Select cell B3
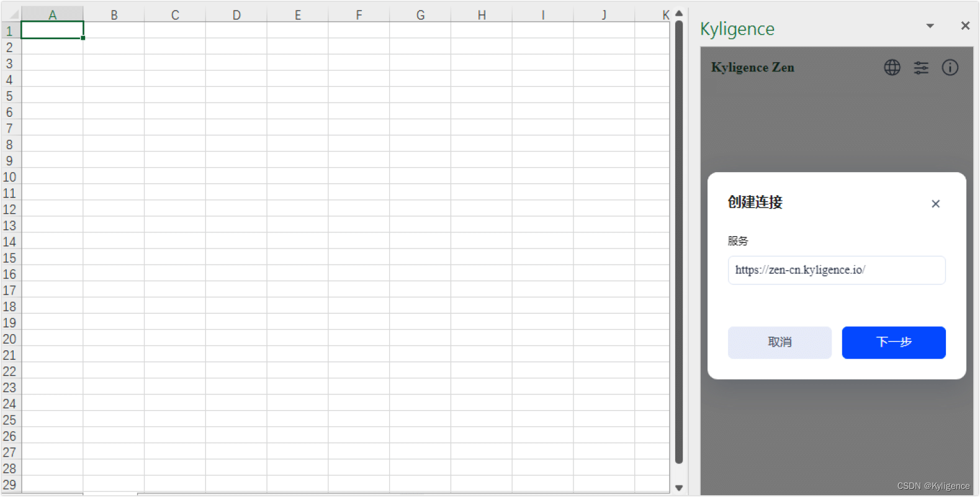The height and width of the screenshot is (497, 980). [x=114, y=63]
